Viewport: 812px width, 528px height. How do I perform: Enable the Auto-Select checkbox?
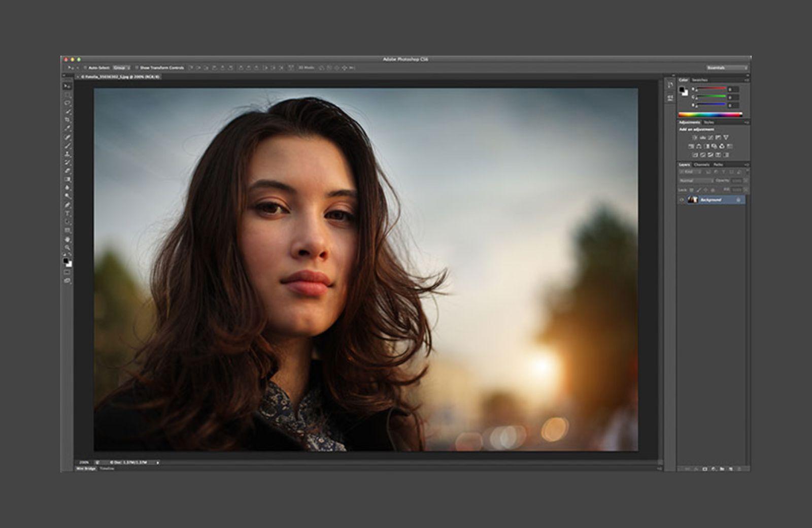(x=85, y=68)
